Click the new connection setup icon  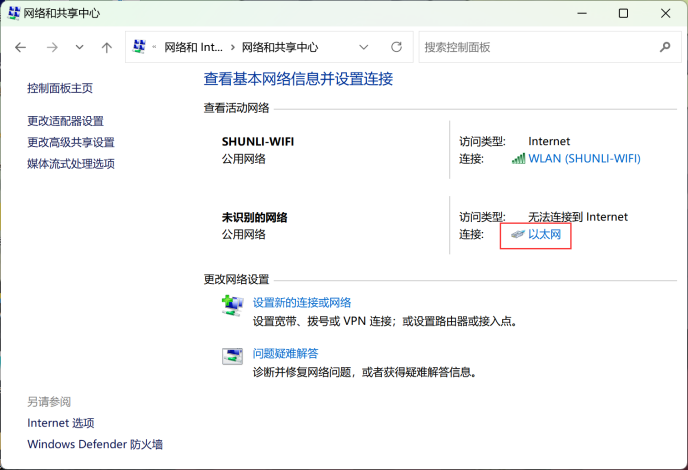(233, 305)
